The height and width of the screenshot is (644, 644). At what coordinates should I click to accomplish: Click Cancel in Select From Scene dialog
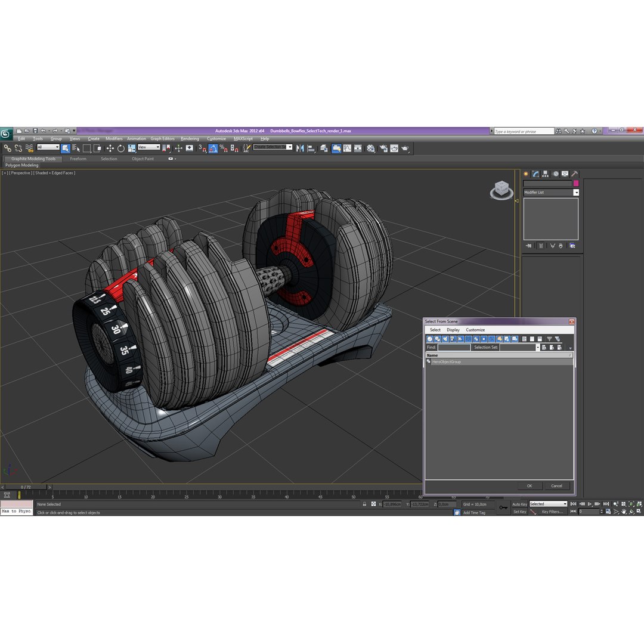click(x=556, y=486)
